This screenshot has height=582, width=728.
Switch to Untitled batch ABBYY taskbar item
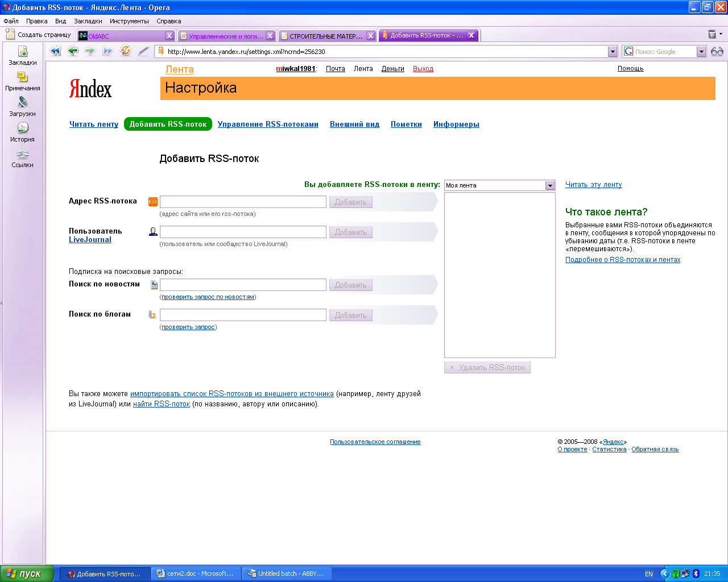pos(287,573)
